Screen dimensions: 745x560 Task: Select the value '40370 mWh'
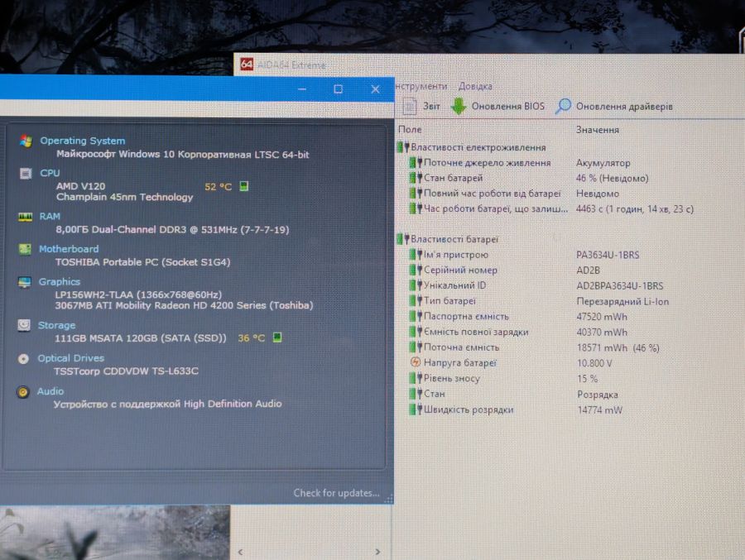(602, 332)
